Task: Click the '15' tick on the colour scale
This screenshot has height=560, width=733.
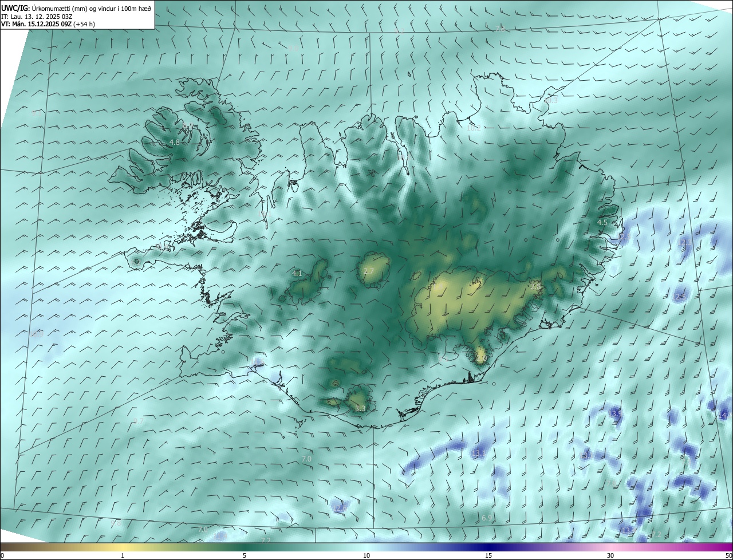Action: 488,555
